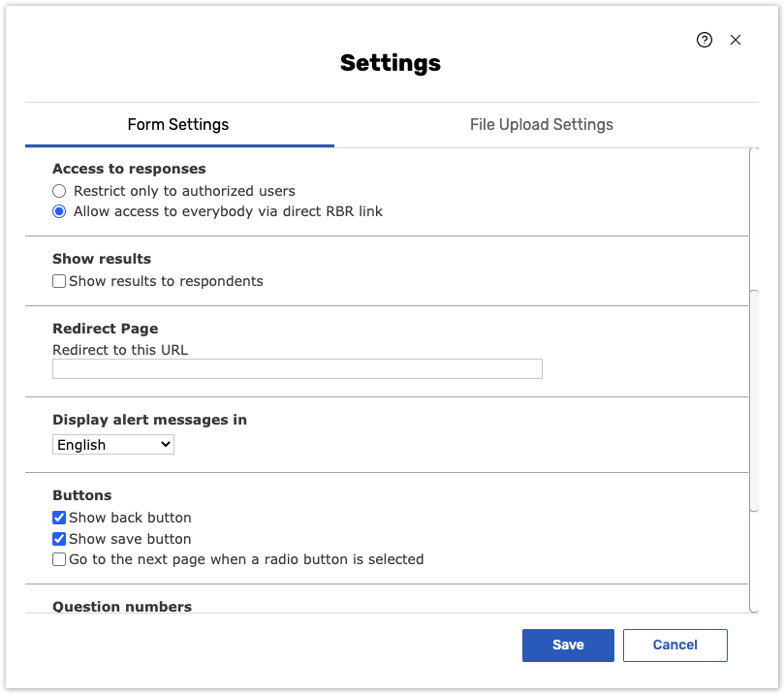Click the help question mark icon
The height and width of the screenshot is (694, 784).
pyautogui.click(x=705, y=40)
